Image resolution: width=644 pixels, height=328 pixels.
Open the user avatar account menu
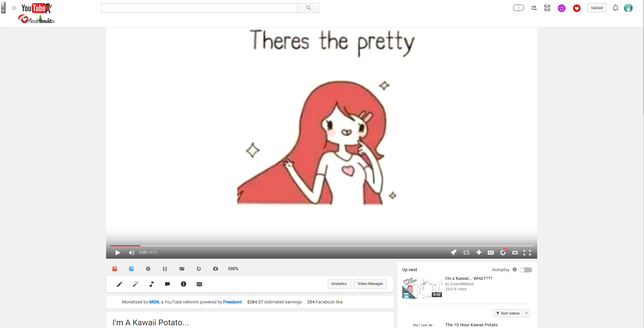click(628, 8)
